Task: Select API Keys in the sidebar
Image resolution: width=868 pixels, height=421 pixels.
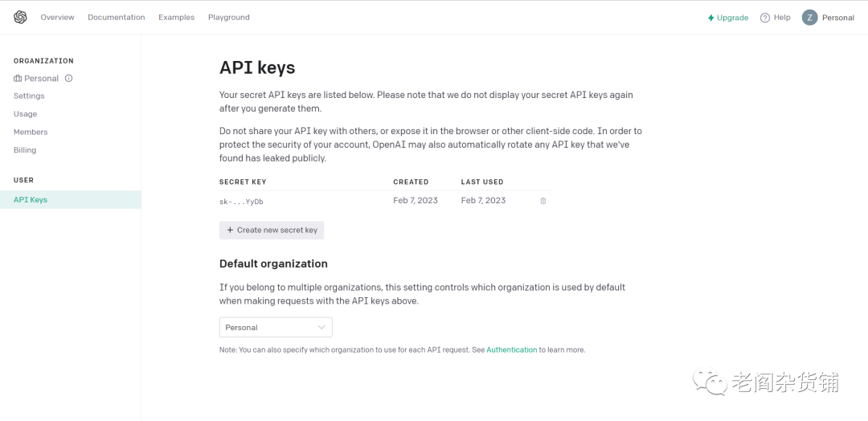Action: point(31,199)
